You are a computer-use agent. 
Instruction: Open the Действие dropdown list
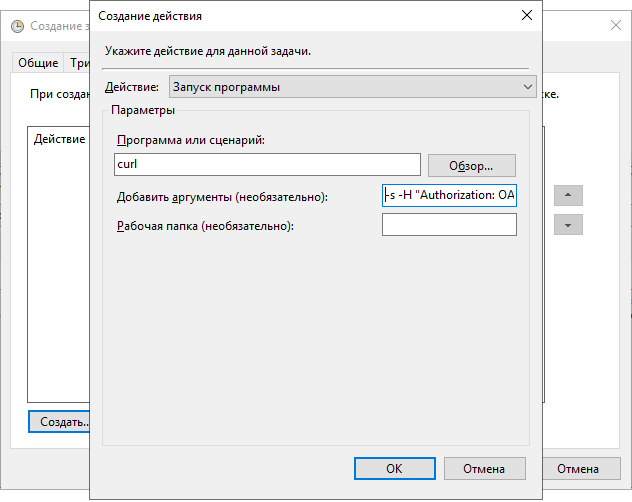click(x=353, y=87)
